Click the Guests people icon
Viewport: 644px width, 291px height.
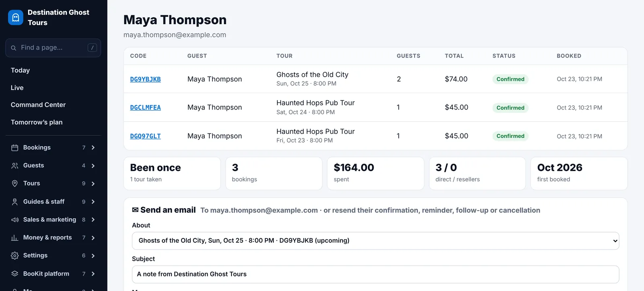[x=15, y=166]
